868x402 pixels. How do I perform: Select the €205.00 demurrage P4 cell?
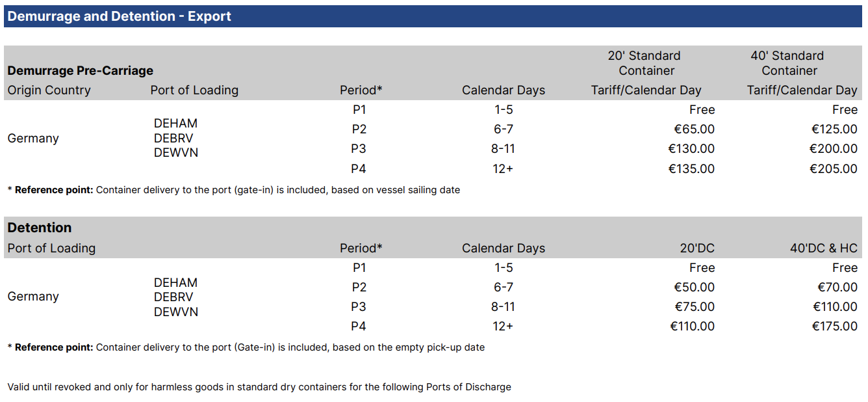833,168
